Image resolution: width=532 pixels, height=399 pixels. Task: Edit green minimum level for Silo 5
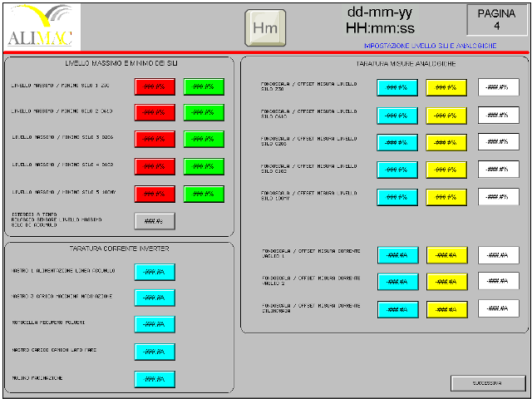(x=204, y=193)
